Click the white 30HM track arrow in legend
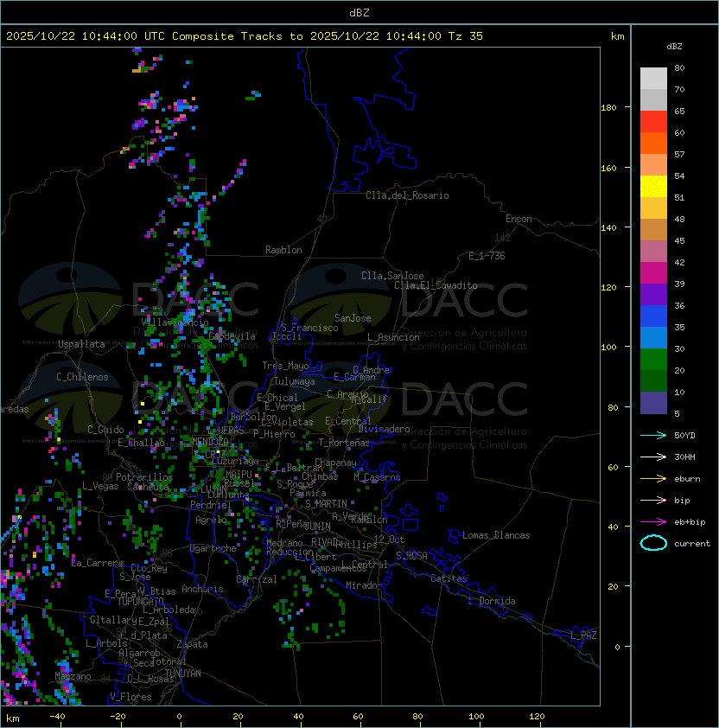The image size is (719, 728). click(653, 457)
